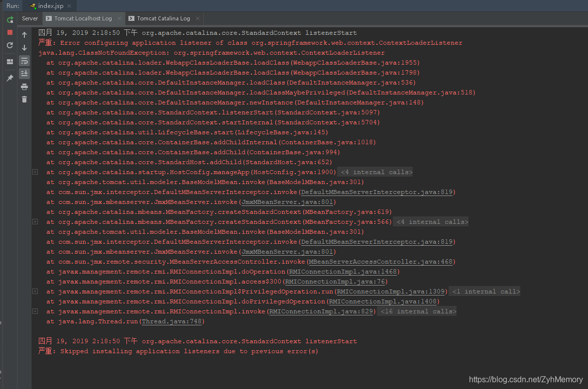Click 'Error configuring application listener' line
The image size is (588, 389).
point(250,43)
